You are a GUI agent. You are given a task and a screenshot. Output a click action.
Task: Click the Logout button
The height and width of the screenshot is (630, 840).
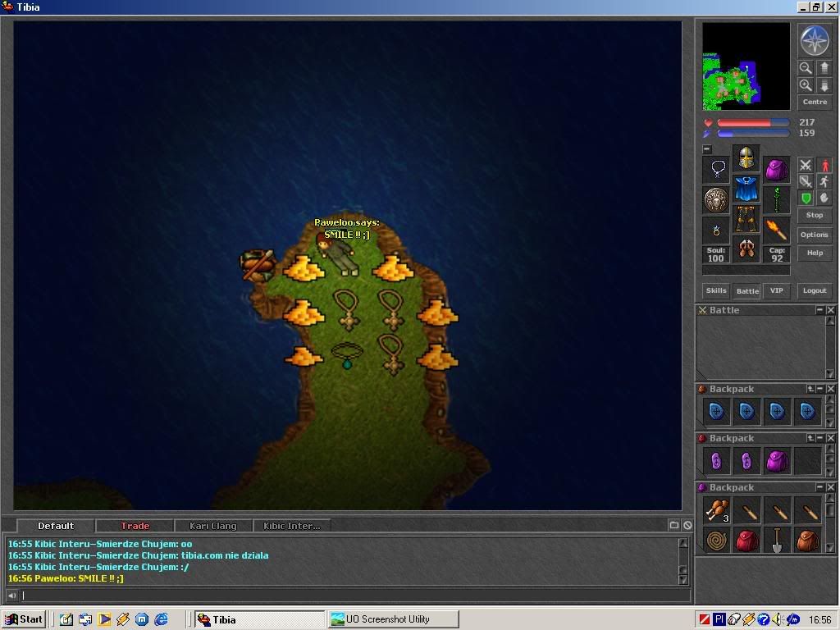815,290
